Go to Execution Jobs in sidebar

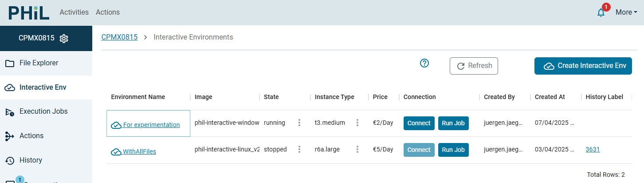(43, 111)
